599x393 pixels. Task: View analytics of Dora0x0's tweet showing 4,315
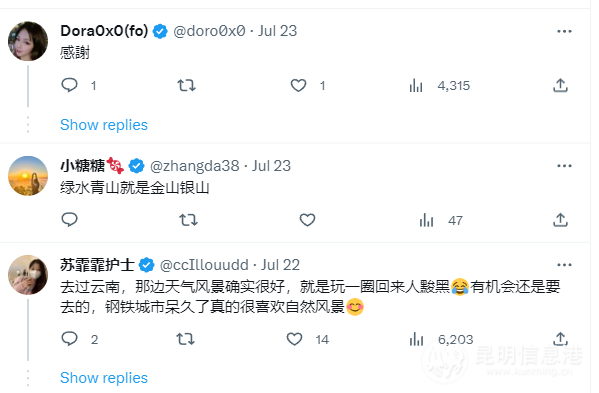click(x=416, y=86)
